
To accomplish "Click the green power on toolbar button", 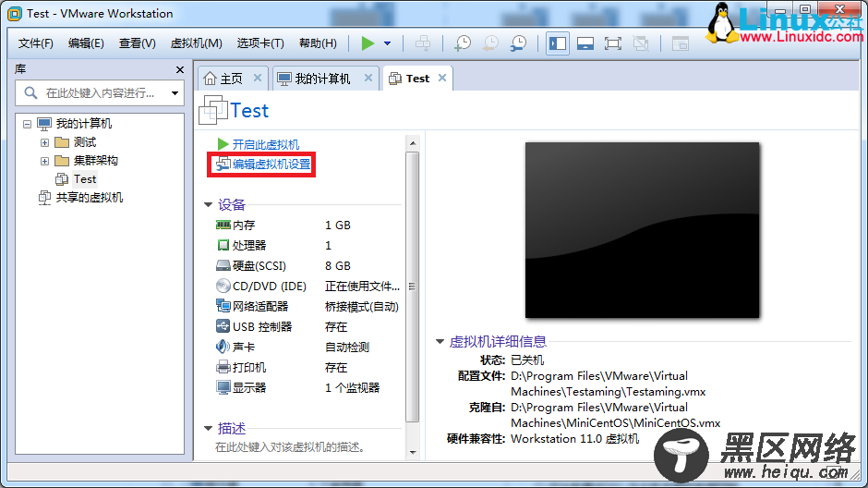I will click(368, 43).
